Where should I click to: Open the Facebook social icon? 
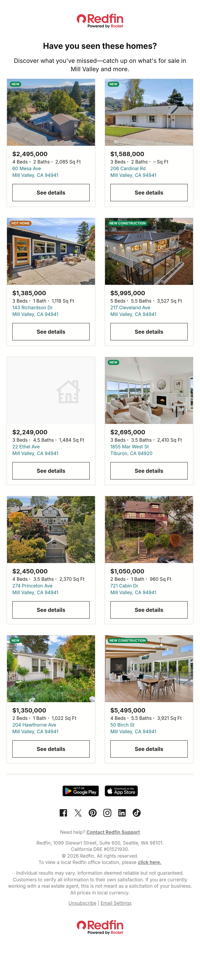pyautogui.click(x=63, y=813)
